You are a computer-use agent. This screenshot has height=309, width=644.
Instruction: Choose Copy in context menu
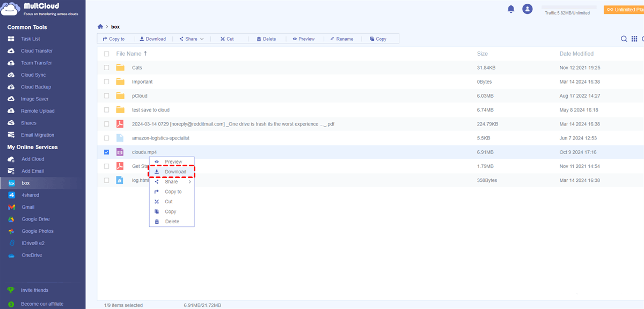click(x=172, y=211)
